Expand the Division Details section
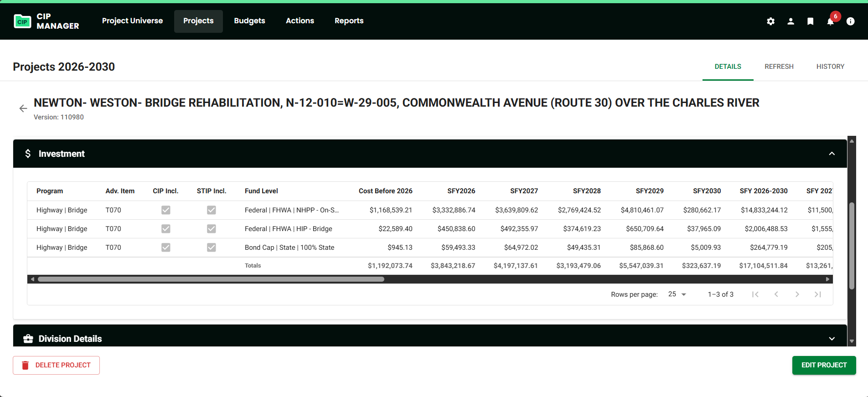The width and height of the screenshot is (868, 397). click(832, 339)
